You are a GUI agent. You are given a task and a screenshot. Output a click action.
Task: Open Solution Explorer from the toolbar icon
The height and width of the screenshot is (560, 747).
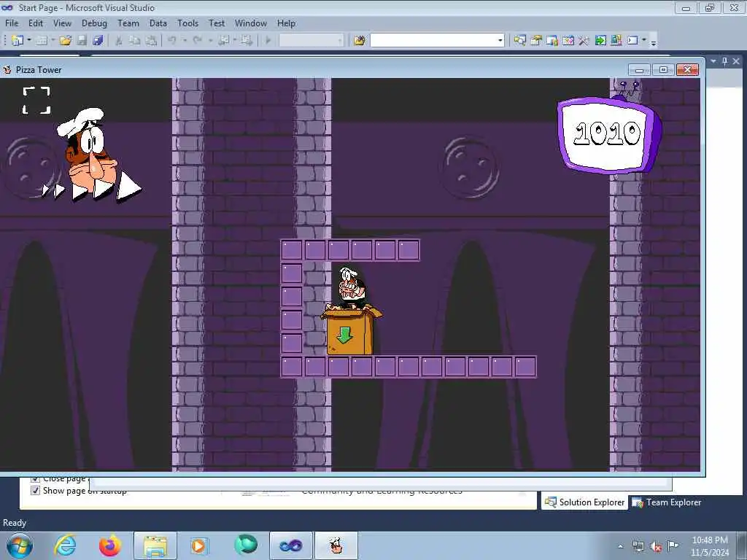point(519,41)
